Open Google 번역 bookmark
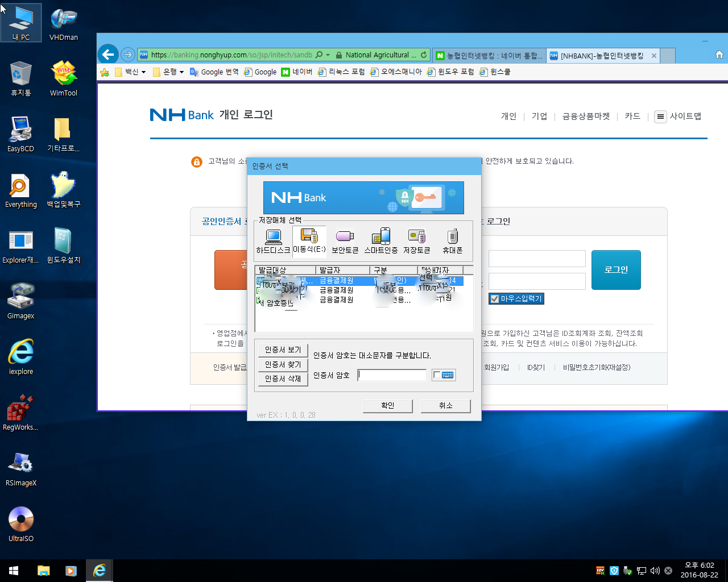Screen dimensions: 728x582 click(x=214, y=72)
